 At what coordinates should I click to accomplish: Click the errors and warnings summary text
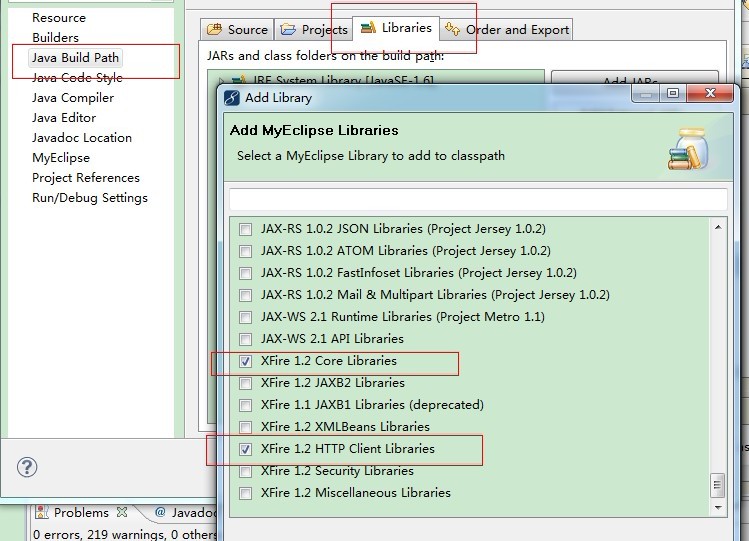[x=125, y=534]
